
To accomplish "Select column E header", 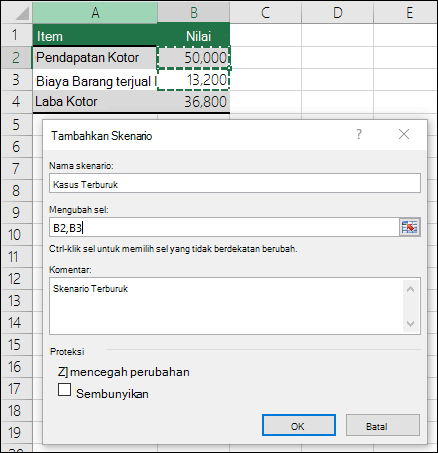I will [406, 13].
